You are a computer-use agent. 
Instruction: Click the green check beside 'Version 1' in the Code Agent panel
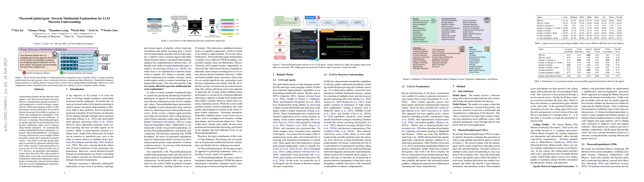pyautogui.click(x=317, y=59)
